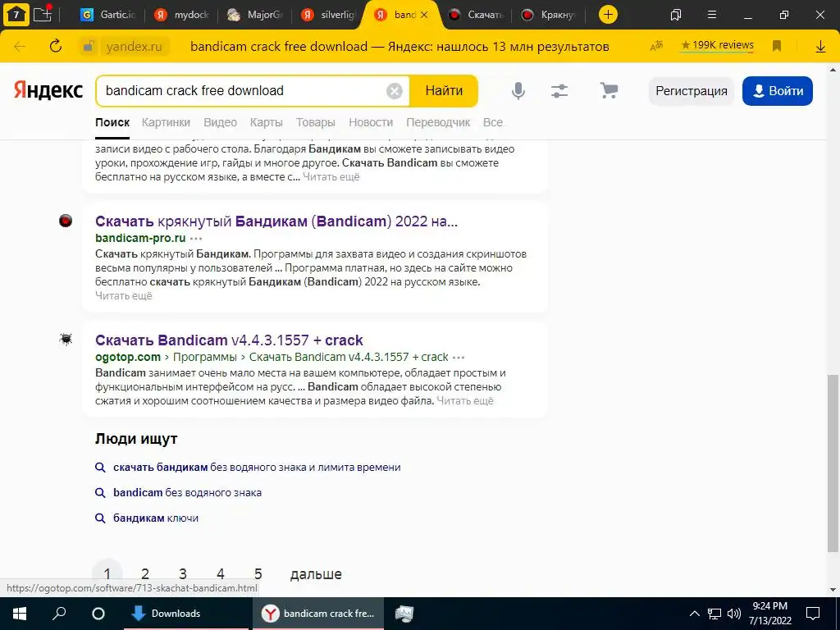Screen dimensions: 840x630
Task: Click the Найти search button
Action: (444, 91)
